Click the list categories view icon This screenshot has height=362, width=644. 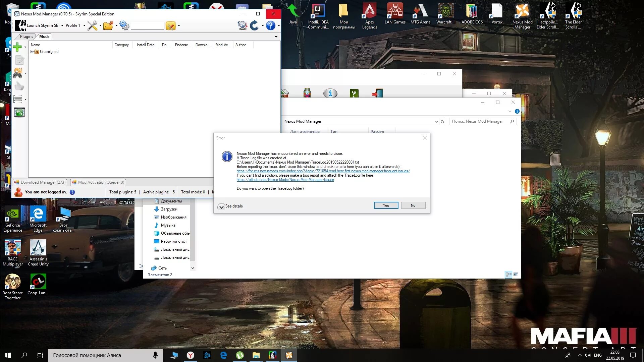18,99
